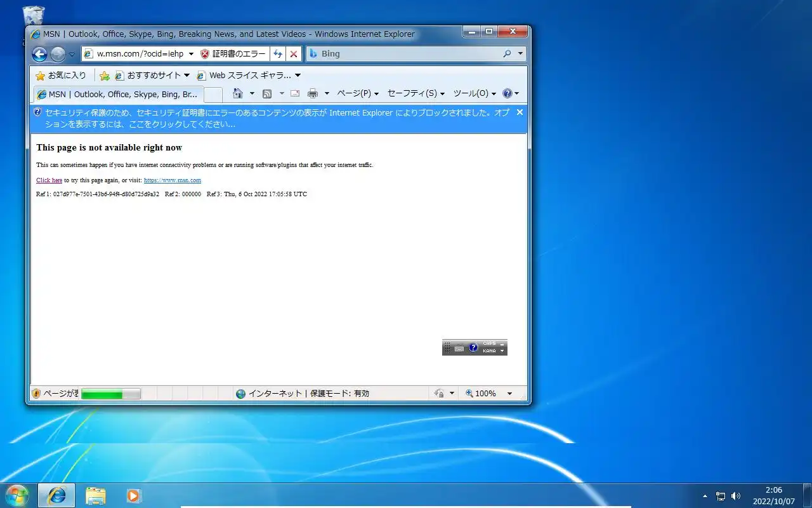The width and height of the screenshot is (812, 508).
Task: Click the Home icon
Action: click(x=238, y=93)
